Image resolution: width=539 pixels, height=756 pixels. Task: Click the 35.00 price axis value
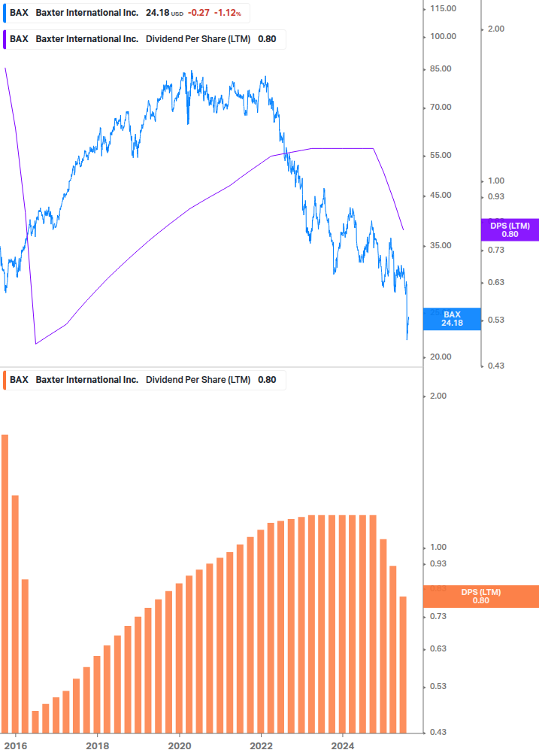(x=441, y=245)
